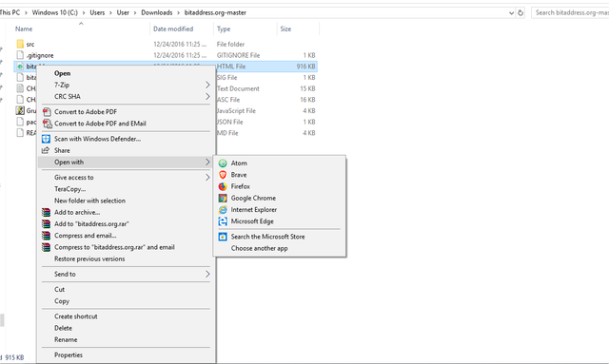The width and height of the screenshot is (609, 364).
Task: Click Search bitaddress.org-master search box
Action: click(570, 12)
